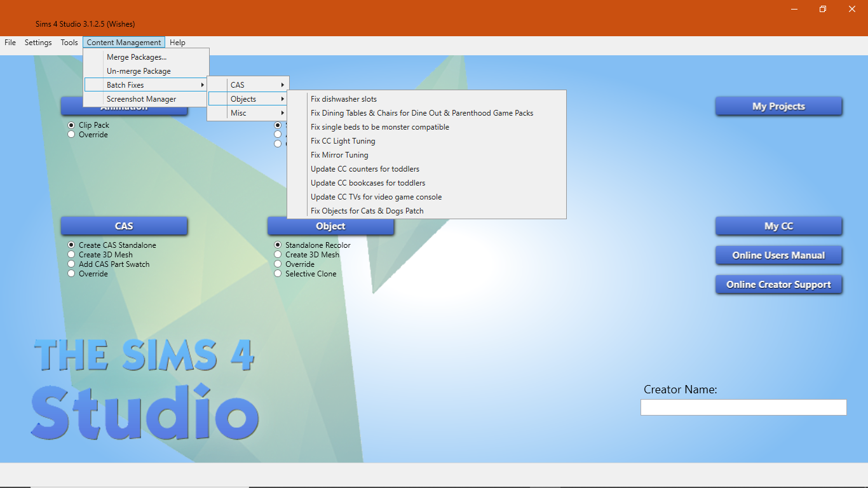Image resolution: width=868 pixels, height=488 pixels.
Task: Open Screenshot Manager
Action: (147, 99)
